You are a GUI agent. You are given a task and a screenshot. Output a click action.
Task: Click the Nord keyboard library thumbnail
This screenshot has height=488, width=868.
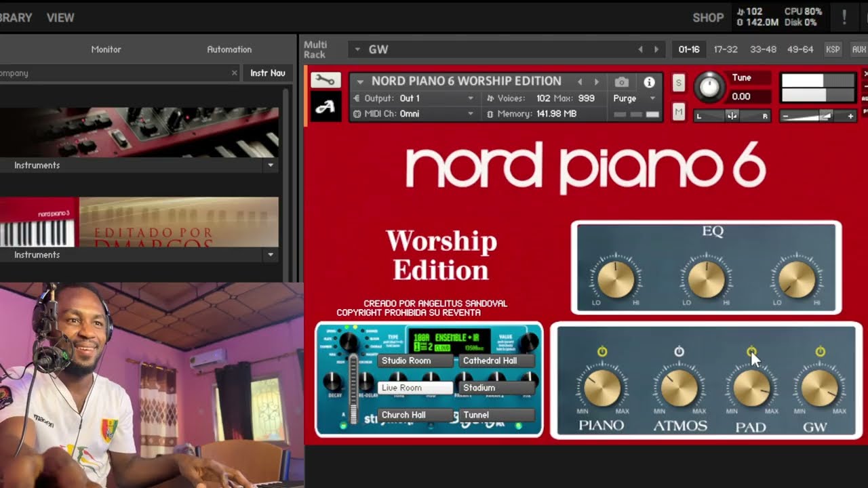pyautogui.click(x=139, y=132)
